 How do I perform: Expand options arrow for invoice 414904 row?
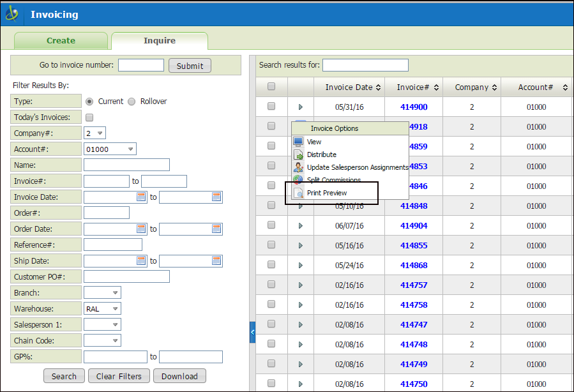pyautogui.click(x=301, y=225)
